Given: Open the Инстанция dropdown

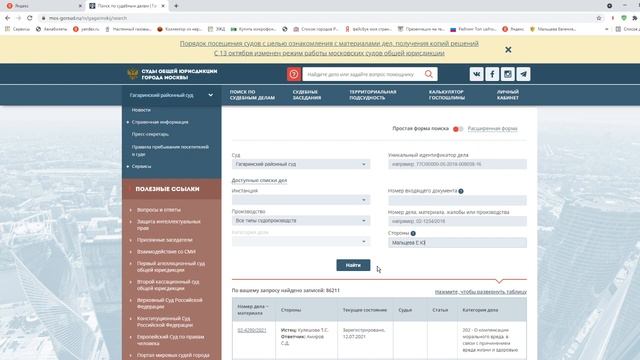Looking at the screenshot, I should [x=301, y=200].
